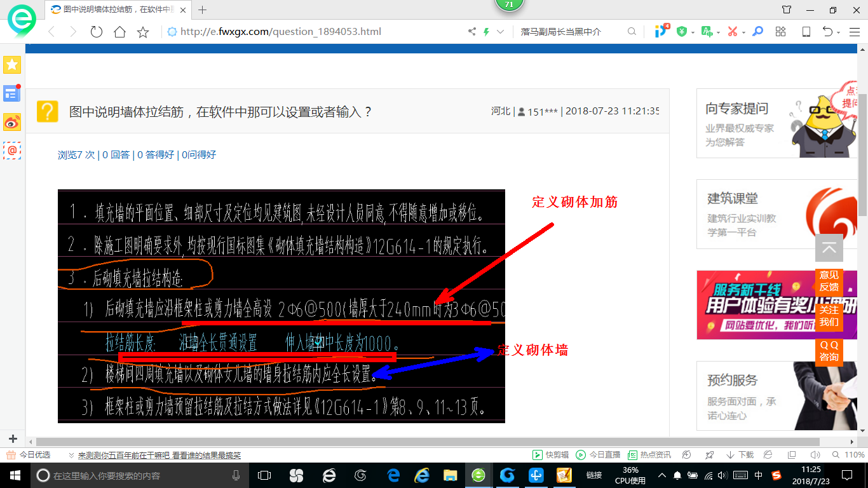Open the green shield payment protection icon
868x488 pixels.
pyautogui.click(x=682, y=32)
